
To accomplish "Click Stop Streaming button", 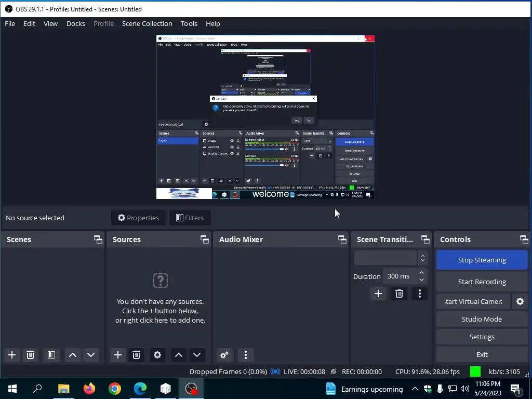I will click(482, 260).
